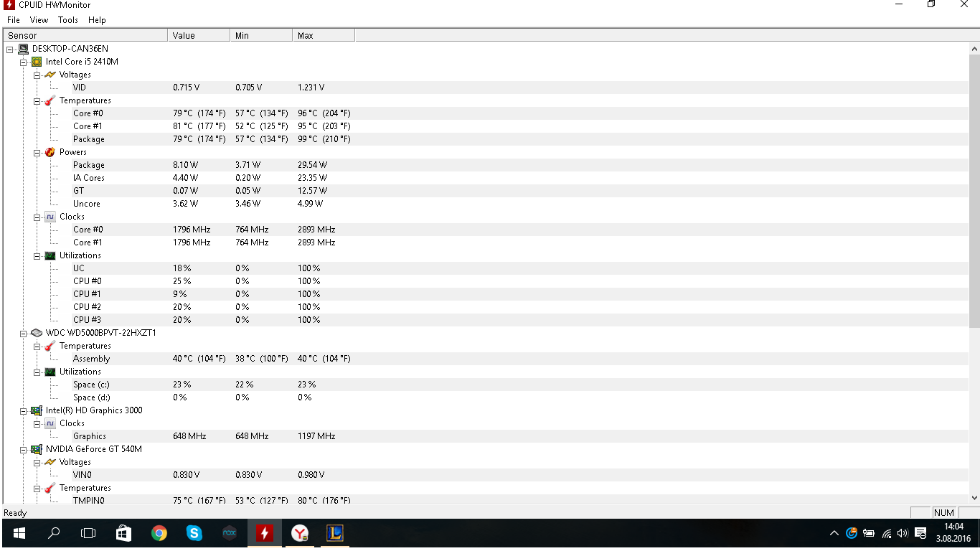Click the clock signal icon under Intel Core i5

(x=50, y=217)
